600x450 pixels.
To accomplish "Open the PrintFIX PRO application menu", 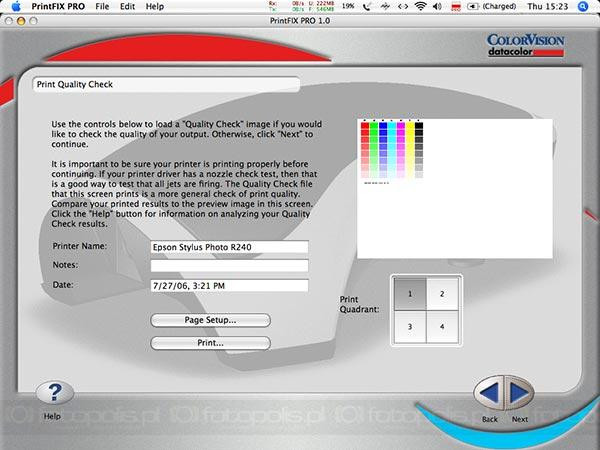I will (58, 7).
